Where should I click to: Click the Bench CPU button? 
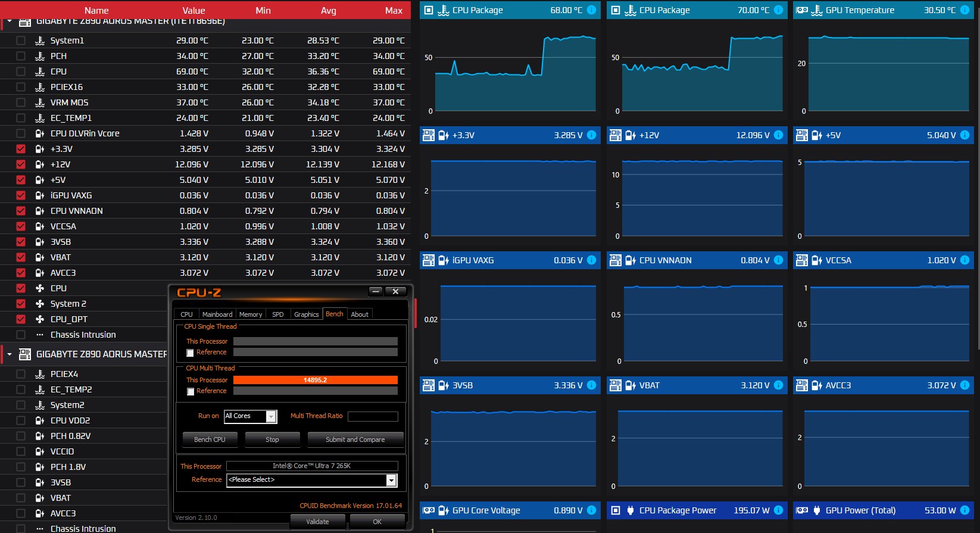pos(210,440)
